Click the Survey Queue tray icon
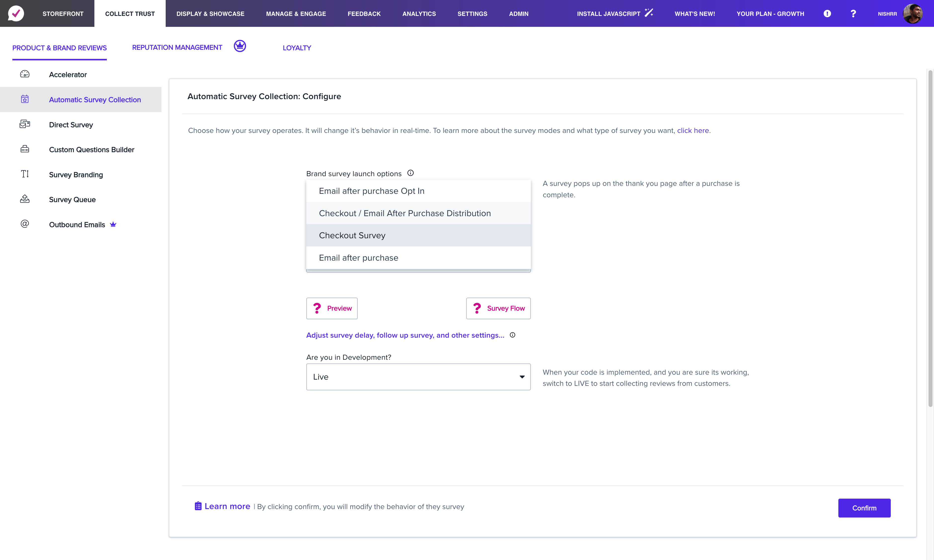This screenshot has height=560, width=934. click(25, 199)
